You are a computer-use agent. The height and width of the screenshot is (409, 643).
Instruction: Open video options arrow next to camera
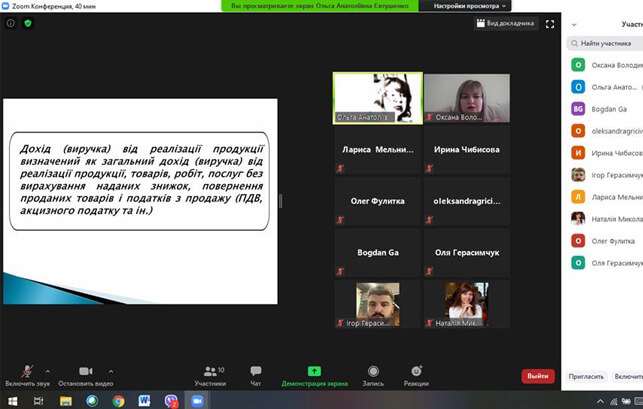pyautogui.click(x=110, y=369)
